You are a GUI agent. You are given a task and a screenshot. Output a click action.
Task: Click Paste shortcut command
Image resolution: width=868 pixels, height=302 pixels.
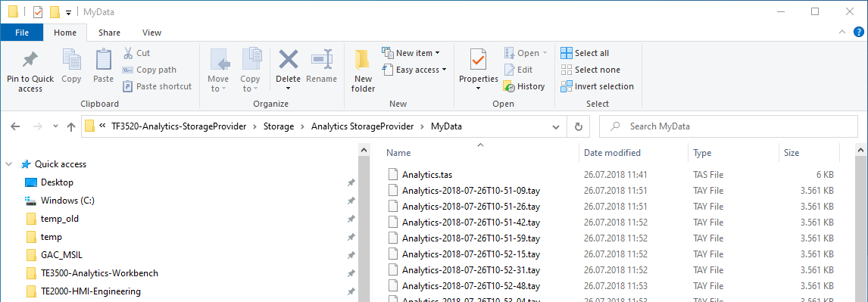pos(157,86)
